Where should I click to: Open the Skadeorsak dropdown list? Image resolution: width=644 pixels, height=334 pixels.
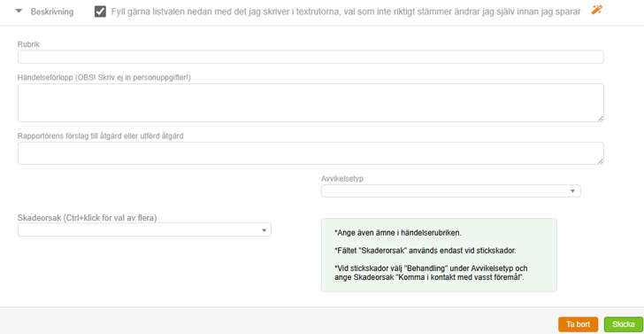click(x=144, y=230)
